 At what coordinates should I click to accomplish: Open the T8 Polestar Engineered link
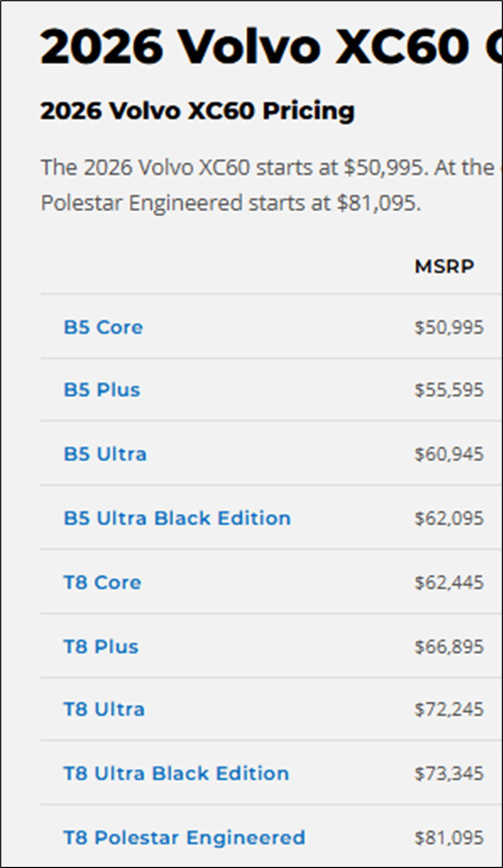184,837
